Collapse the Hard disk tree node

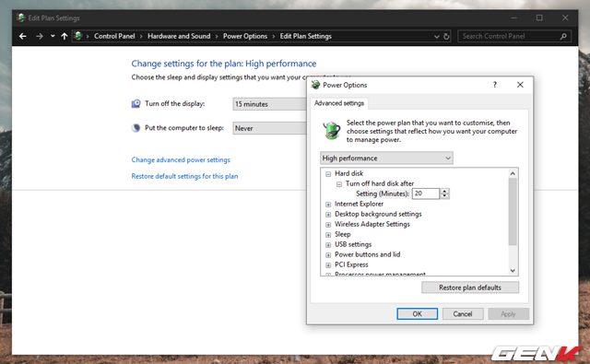click(x=328, y=174)
